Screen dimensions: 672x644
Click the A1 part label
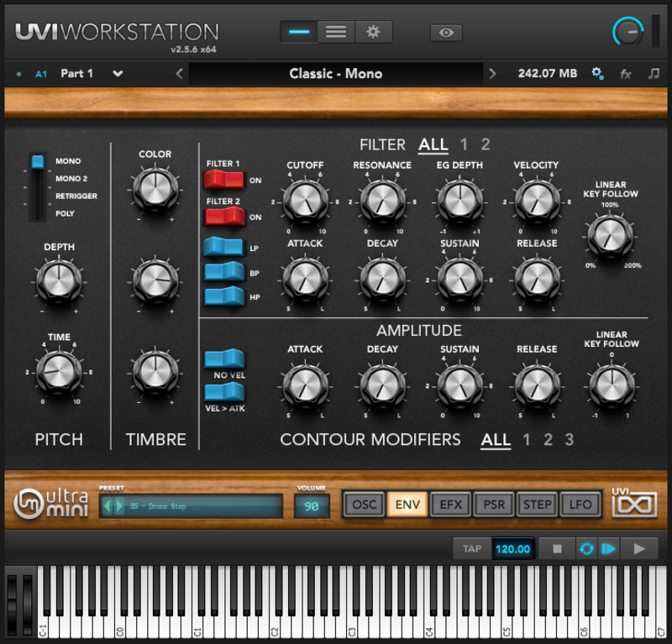tap(40, 74)
